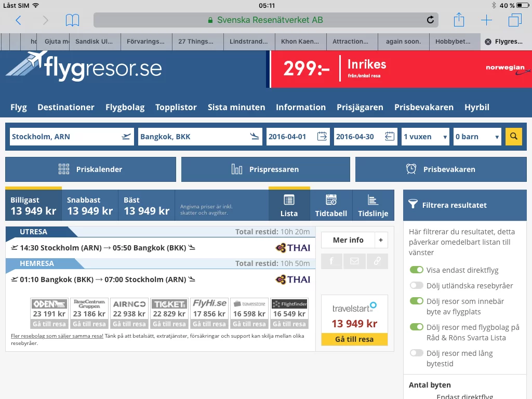Open the 0 barn children dropdown

pyautogui.click(x=477, y=137)
